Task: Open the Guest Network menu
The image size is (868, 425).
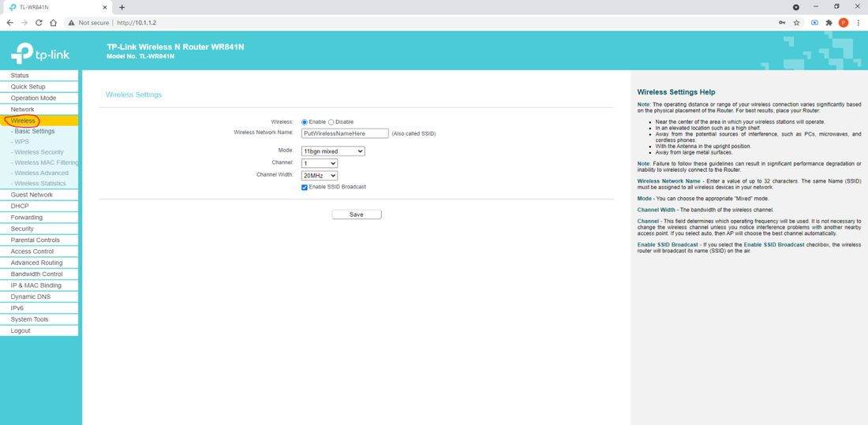Action: click(x=39, y=195)
